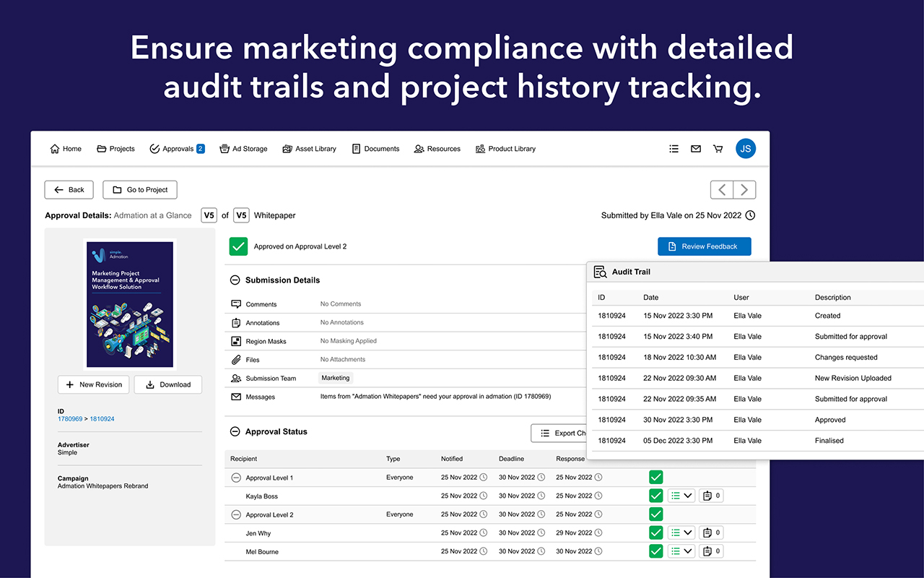
Task: Open Kayla Boss annotations count icon
Action: tap(711, 496)
